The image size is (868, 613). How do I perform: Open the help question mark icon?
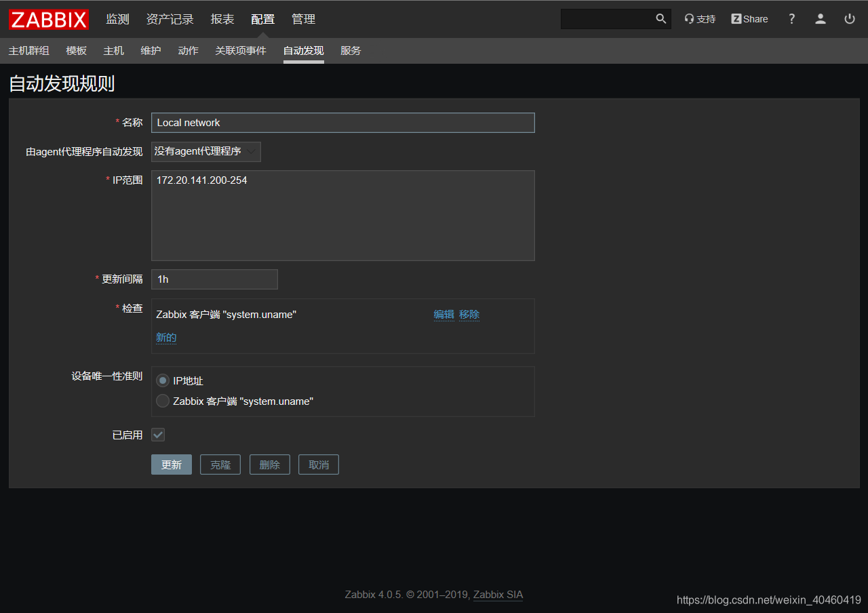click(791, 19)
